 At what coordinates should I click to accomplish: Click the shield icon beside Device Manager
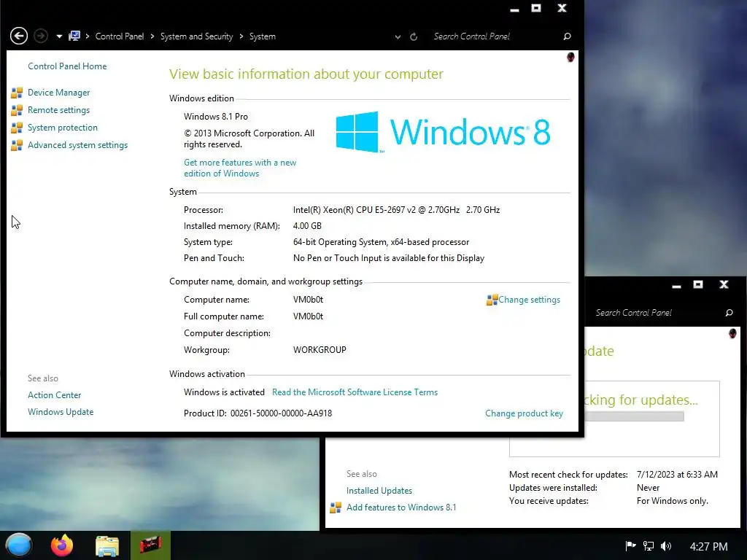point(17,93)
